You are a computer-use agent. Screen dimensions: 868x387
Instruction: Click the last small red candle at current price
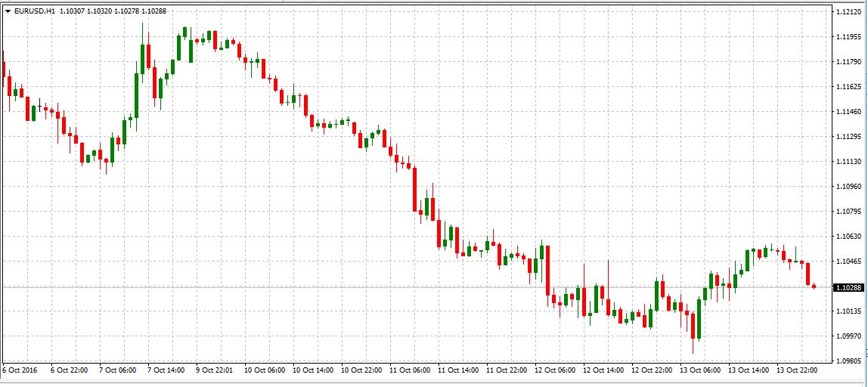[814, 286]
